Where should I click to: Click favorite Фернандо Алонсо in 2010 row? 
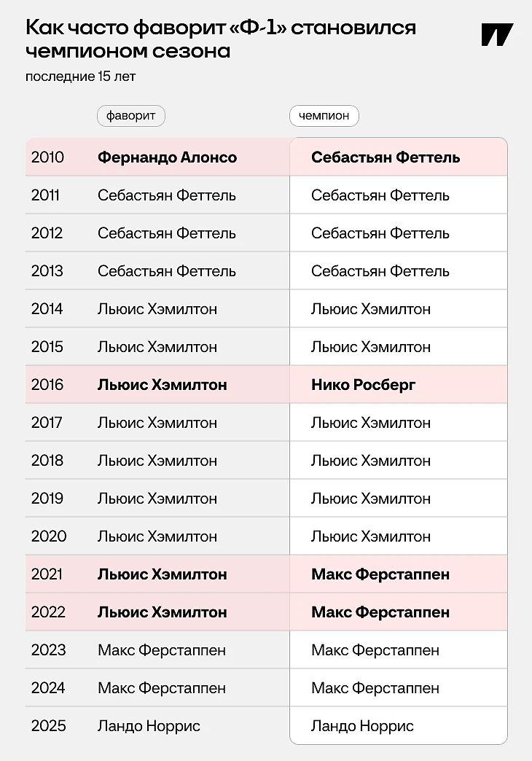click(x=167, y=157)
